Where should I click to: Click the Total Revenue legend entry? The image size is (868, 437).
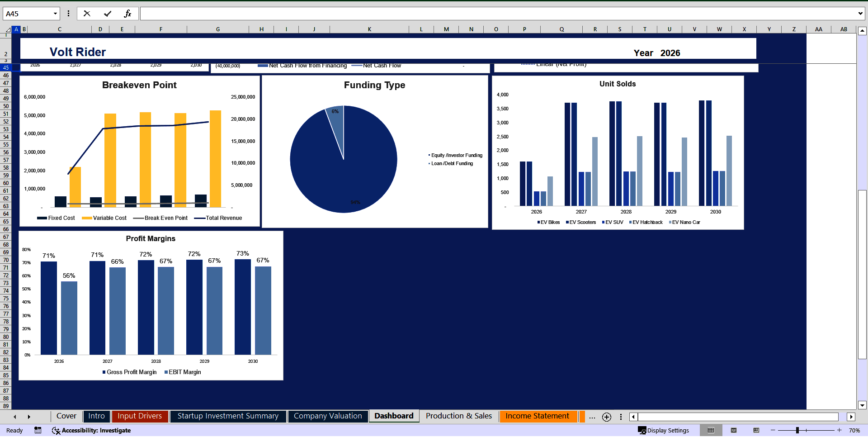(218, 218)
